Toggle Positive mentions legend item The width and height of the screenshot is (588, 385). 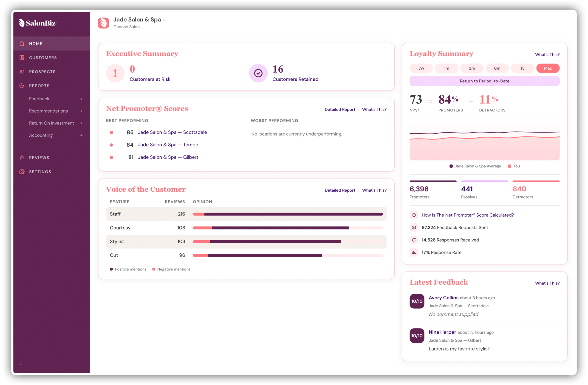[x=128, y=269]
